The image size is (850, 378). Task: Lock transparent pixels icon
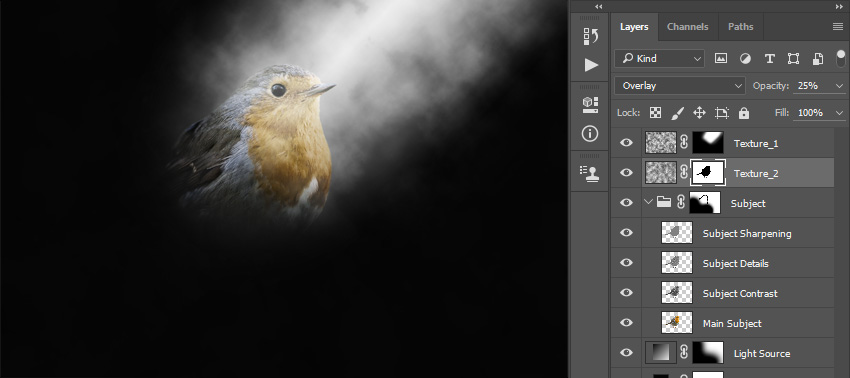pos(655,113)
